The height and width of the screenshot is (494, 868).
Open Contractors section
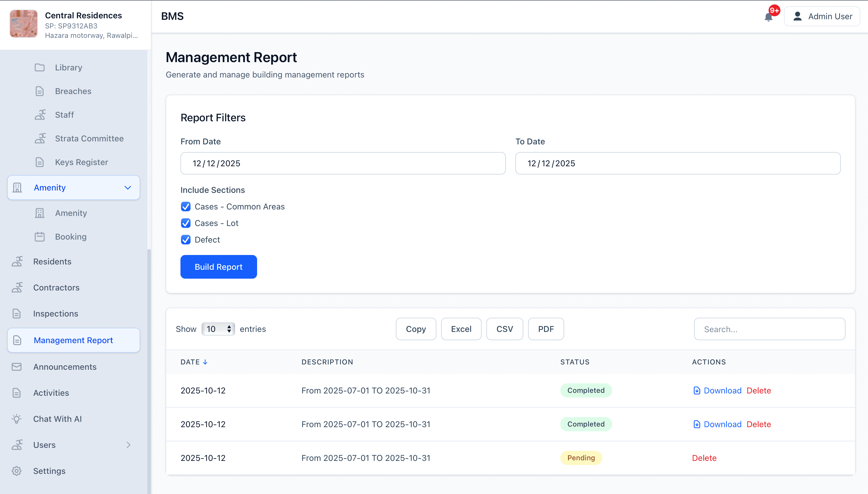tap(56, 288)
